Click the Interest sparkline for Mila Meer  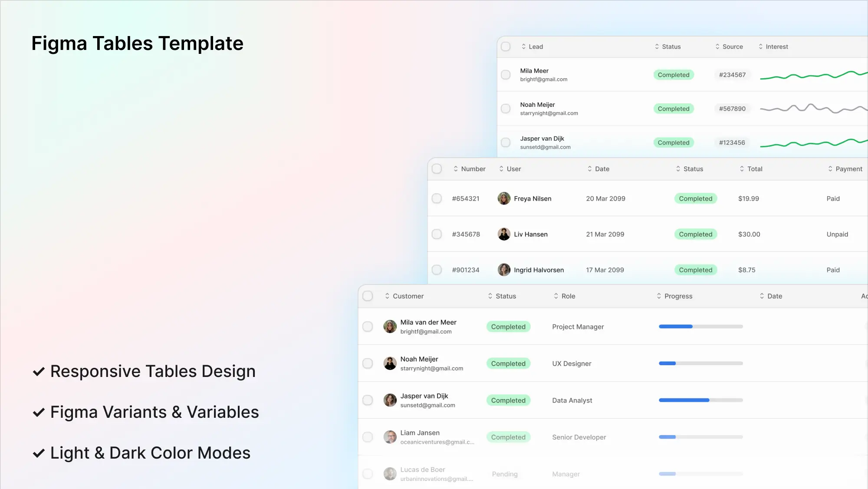click(x=814, y=76)
